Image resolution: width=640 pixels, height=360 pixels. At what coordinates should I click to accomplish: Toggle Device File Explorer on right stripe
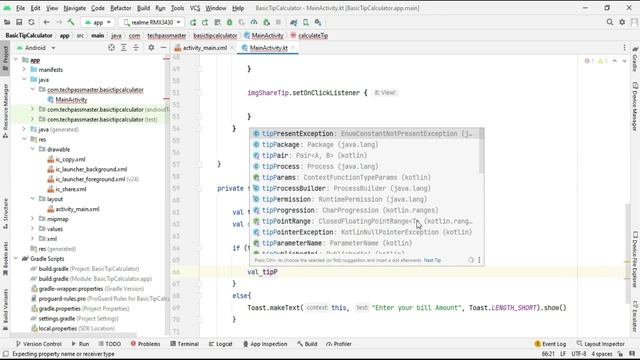(635, 259)
